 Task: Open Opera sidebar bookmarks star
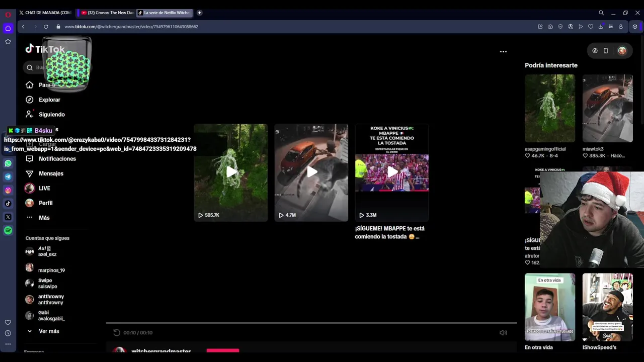point(8,42)
